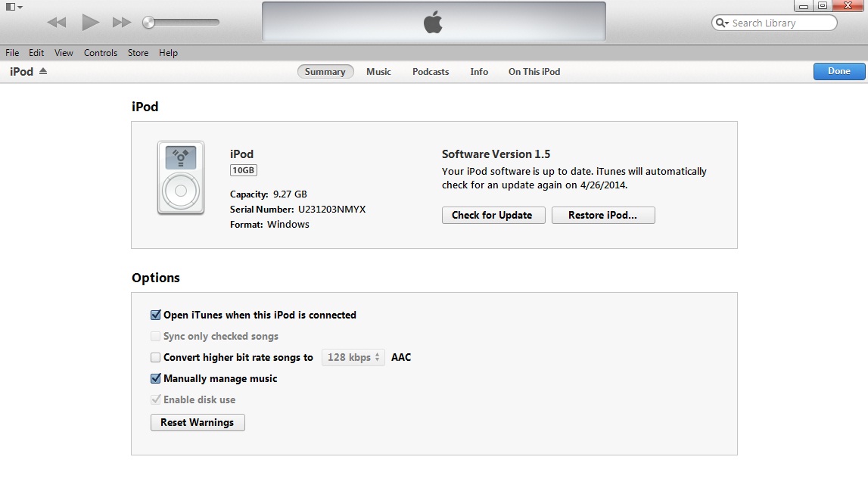
Task: Close the iTunes window
Action: tap(848, 6)
